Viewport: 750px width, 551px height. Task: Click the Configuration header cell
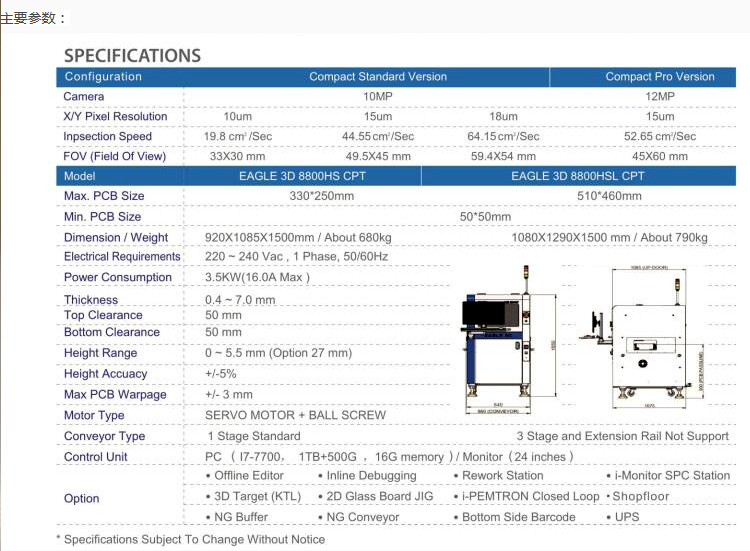[x=103, y=77]
